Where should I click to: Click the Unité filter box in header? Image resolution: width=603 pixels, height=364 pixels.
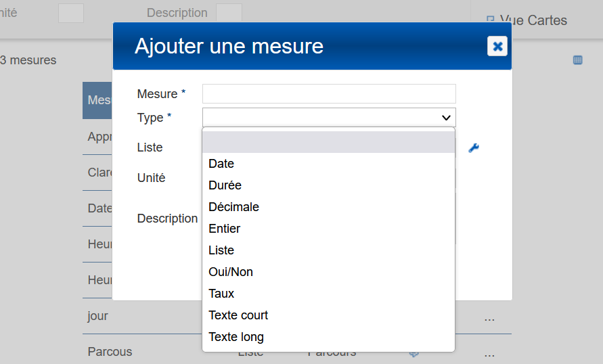click(x=71, y=13)
